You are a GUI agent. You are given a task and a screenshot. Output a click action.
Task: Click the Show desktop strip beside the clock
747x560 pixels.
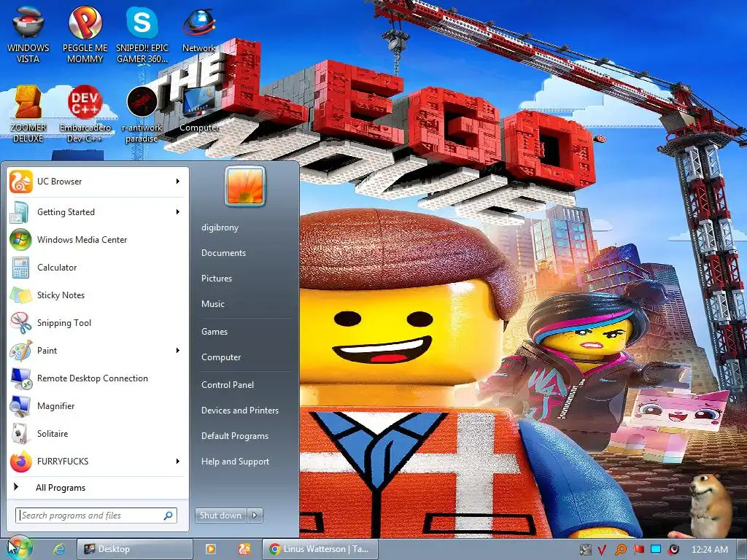(x=741, y=549)
